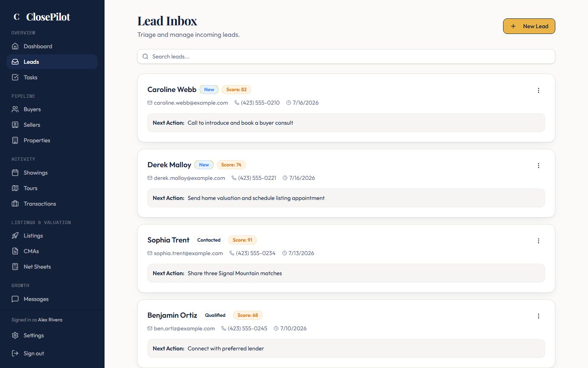Click Caroline Webb's New status badge
588x368 pixels.
pos(209,90)
